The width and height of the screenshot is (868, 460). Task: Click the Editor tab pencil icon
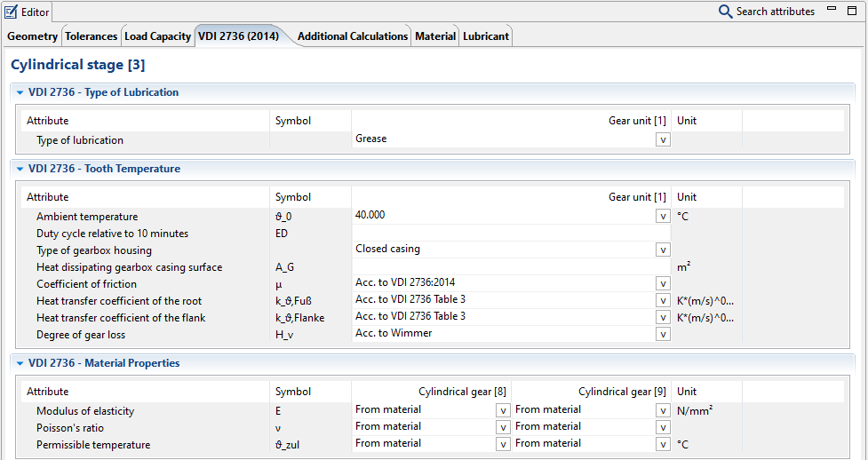[12, 12]
